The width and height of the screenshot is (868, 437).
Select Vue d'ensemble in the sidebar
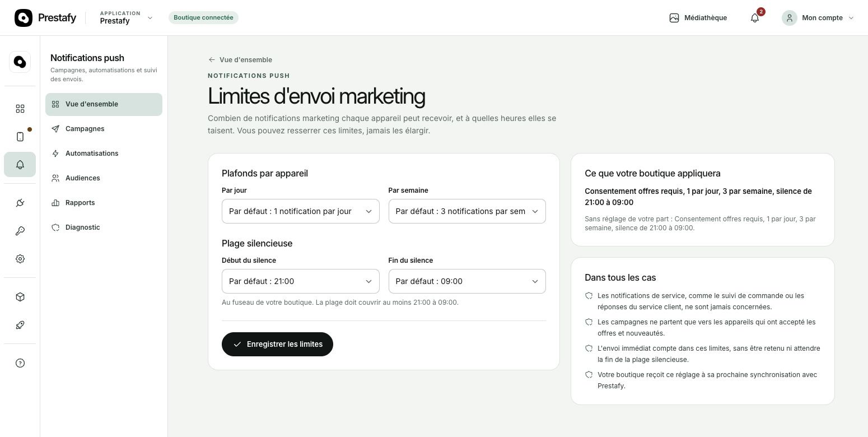104,104
